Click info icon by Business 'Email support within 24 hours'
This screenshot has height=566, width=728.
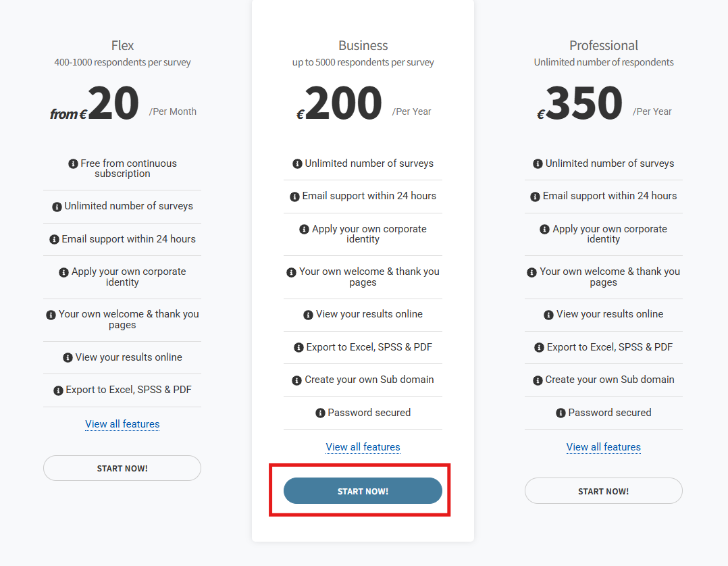click(x=294, y=197)
